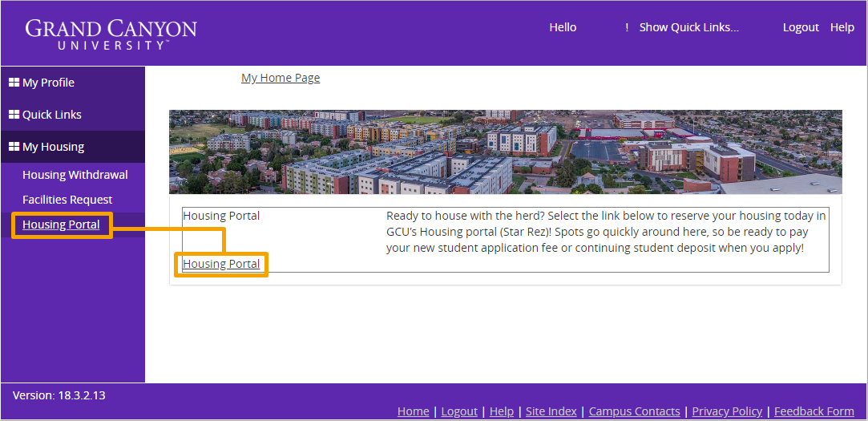This screenshot has width=868, height=421.
Task: Expand the Quick Links sidebar section
Action: 72,115
